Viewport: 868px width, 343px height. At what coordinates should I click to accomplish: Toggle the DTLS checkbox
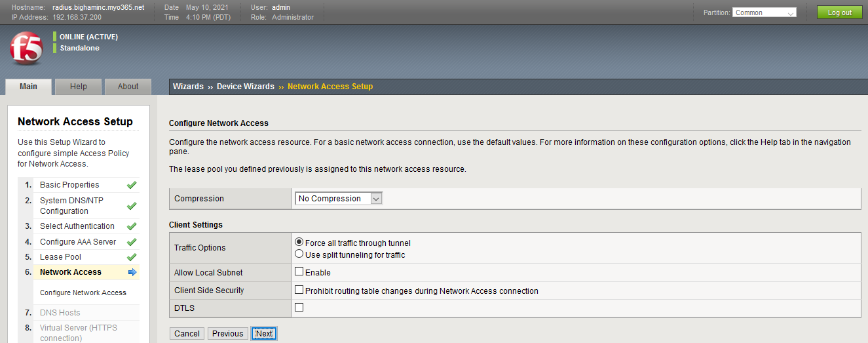(x=299, y=307)
